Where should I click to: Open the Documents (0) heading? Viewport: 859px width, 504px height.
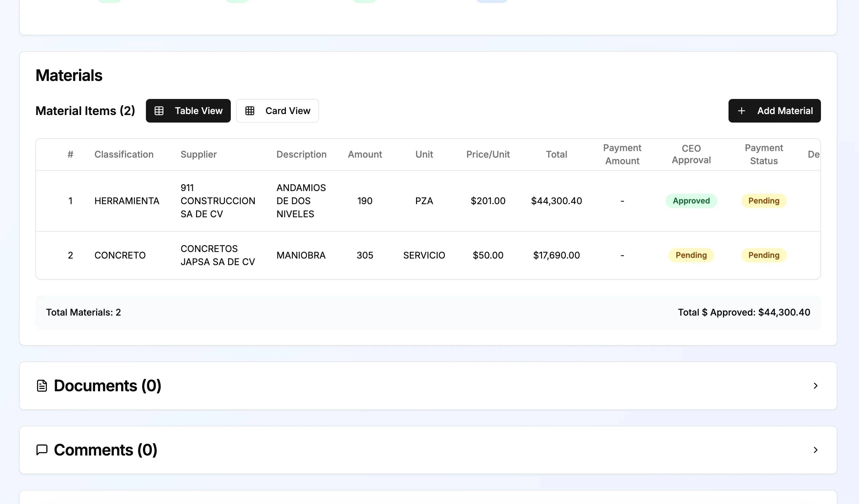coord(108,386)
